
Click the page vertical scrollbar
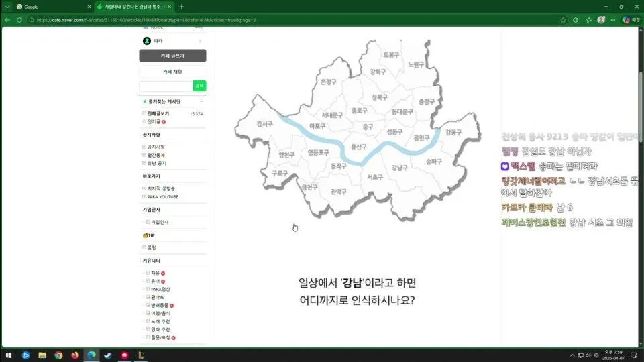[x=641, y=107]
